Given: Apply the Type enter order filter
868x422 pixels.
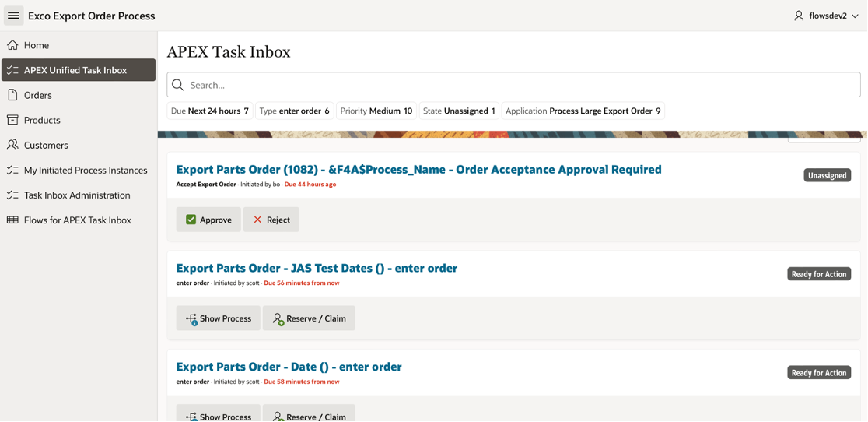Looking at the screenshot, I should 295,111.
